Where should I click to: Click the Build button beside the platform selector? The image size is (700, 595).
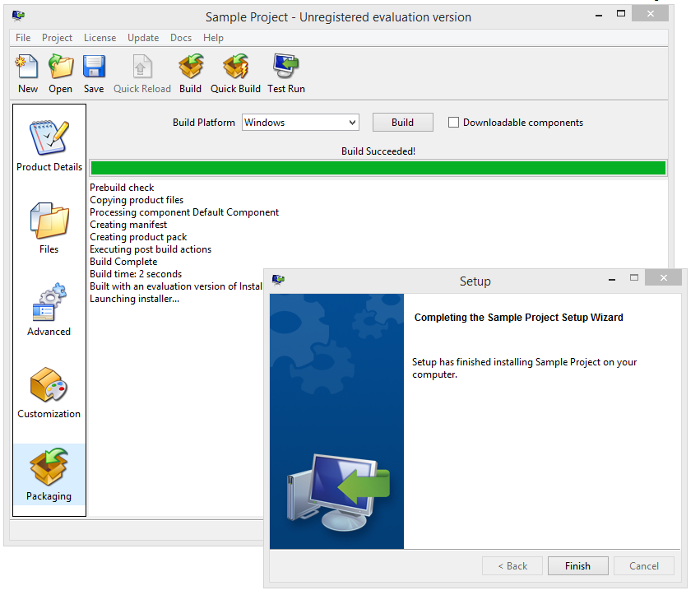click(x=403, y=123)
